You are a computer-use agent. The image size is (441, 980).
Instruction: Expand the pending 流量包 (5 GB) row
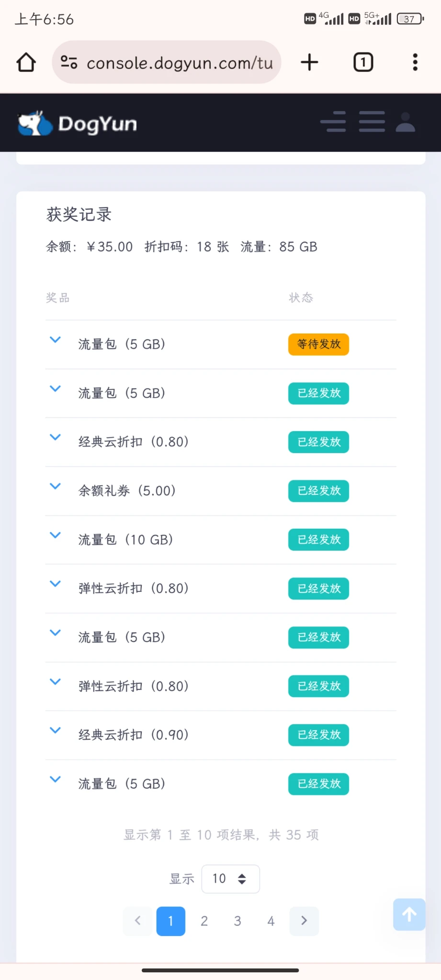56,340
